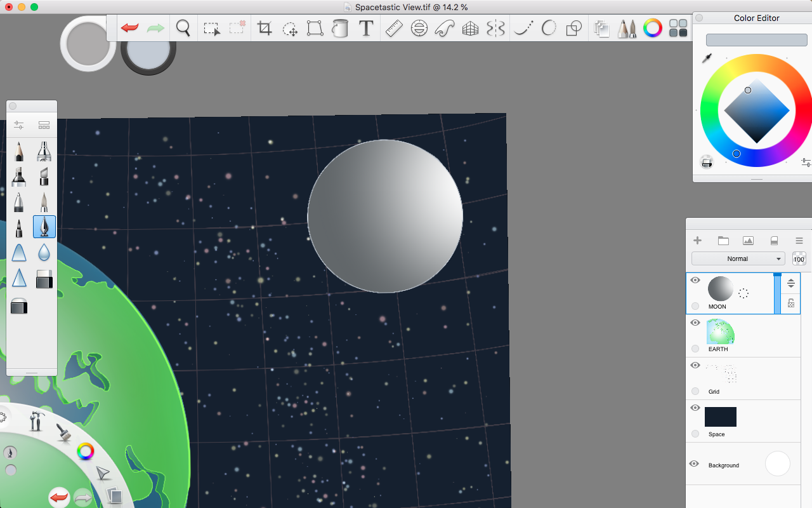The height and width of the screenshot is (508, 812).
Task: Open the lagoon color wheel icon
Action: tap(85, 451)
